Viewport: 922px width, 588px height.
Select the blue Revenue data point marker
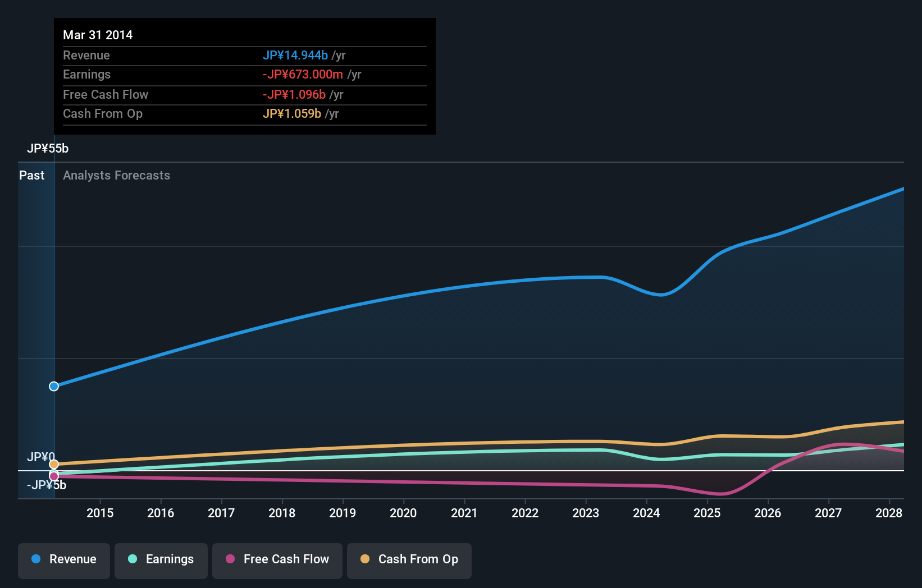coord(53,386)
